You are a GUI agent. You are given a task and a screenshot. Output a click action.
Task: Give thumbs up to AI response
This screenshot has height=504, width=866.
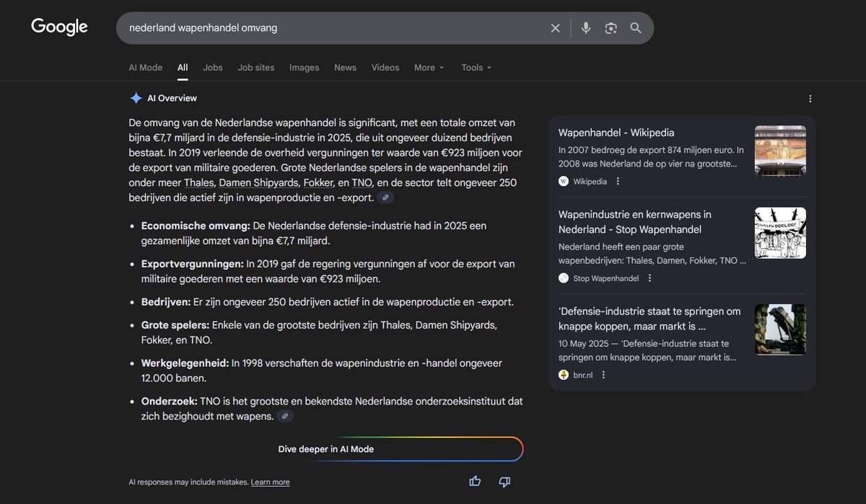point(475,482)
